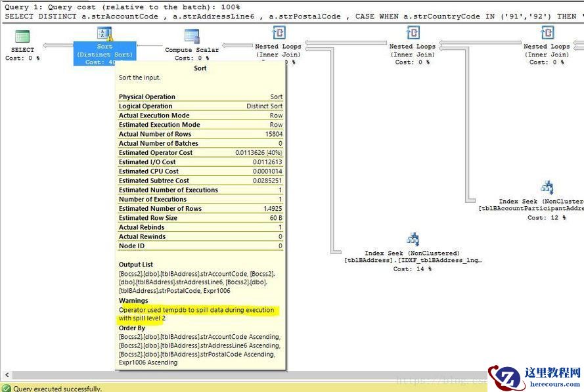Click the green query success checkmark icon
The image size is (584, 392).
(6, 388)
